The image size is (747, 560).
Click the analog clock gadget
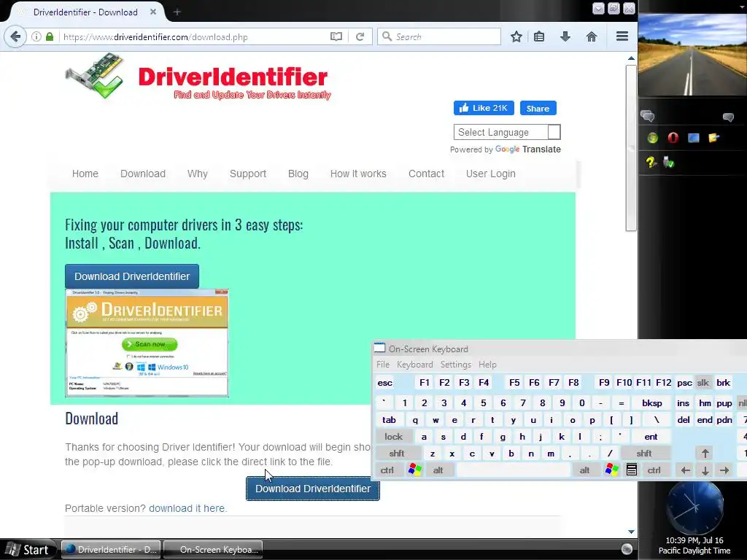pyautogui.click(x=695, y=507)
